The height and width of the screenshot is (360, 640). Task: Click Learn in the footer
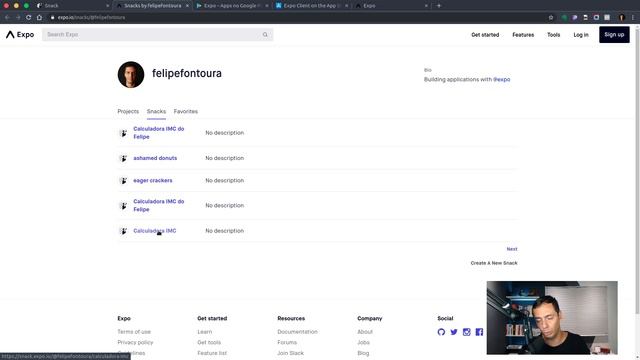(204, 332)
